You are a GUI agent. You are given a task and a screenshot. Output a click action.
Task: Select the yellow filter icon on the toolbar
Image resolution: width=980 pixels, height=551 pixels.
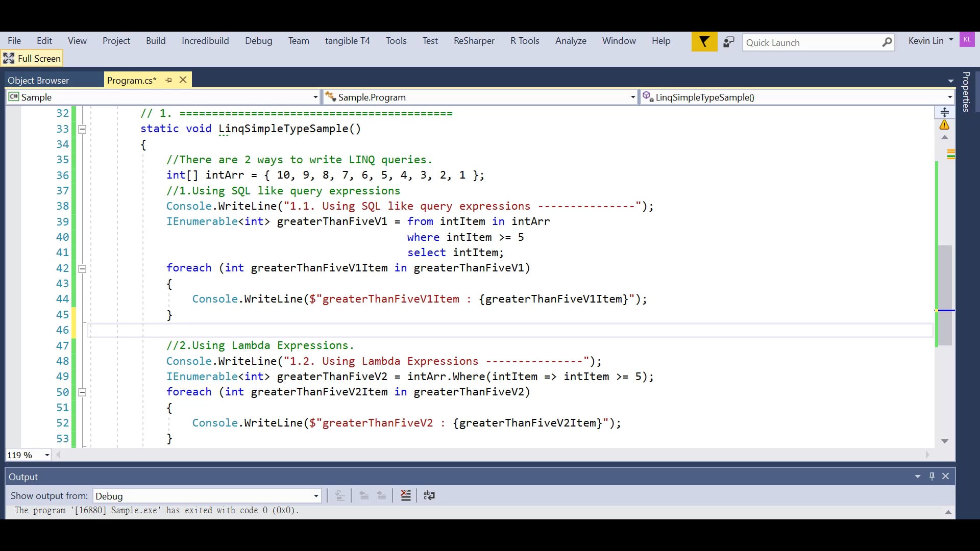[704, 42]
